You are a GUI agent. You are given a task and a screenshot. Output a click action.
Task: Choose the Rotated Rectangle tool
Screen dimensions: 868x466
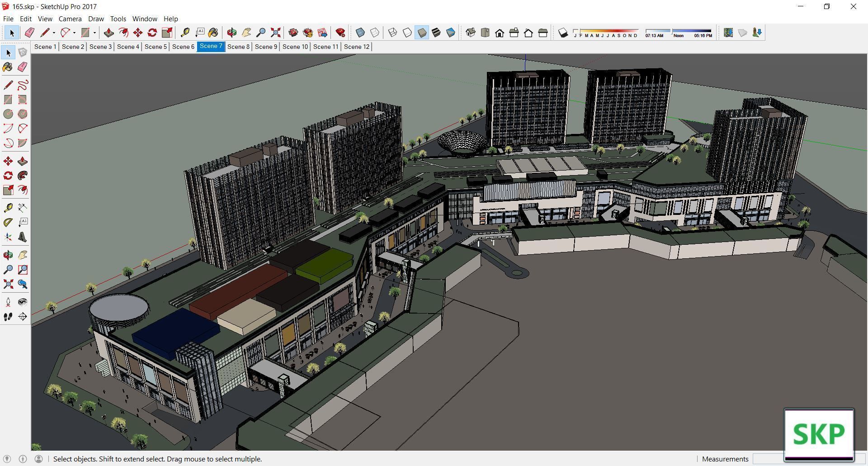[23, 100]
